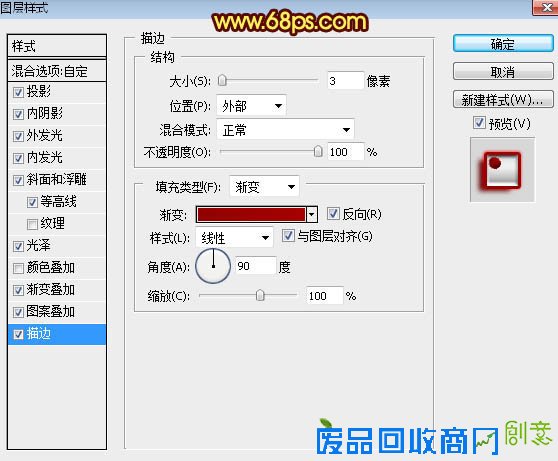Select the 斜面和浮雕 settings entry
Viewport: 558px width, 461px height.
coord(57,179)
